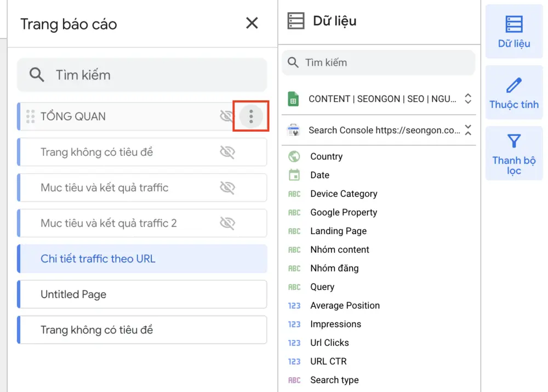Click ABC type icon for Nhóm đăng
548x392 pixels.
294,268
